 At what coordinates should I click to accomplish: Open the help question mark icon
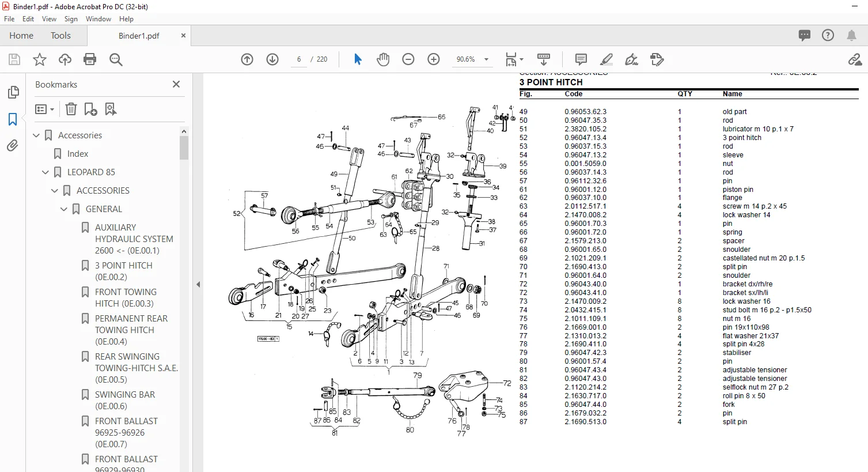tap(828, 35)
